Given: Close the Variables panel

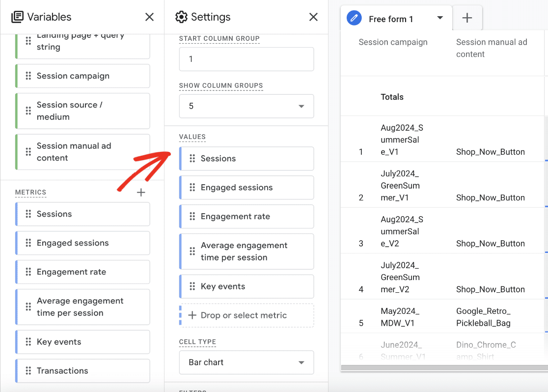Looking at the screenshot, I should [x=149, y=16].
